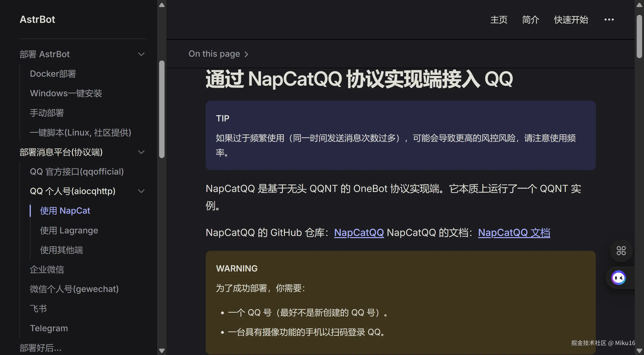Click sidebar scroll down arrow
Image resolution: width=644 pixels, height=355 pixels.
162,351
